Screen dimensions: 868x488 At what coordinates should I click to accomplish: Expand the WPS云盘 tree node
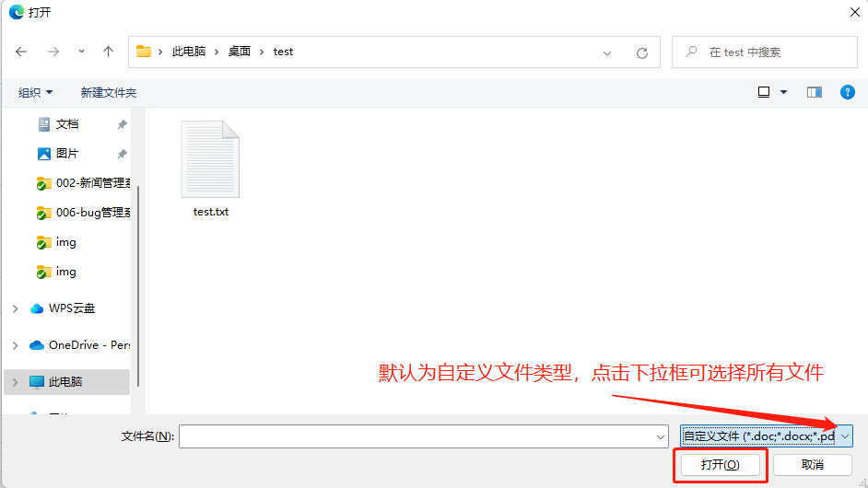pos(15,308)
